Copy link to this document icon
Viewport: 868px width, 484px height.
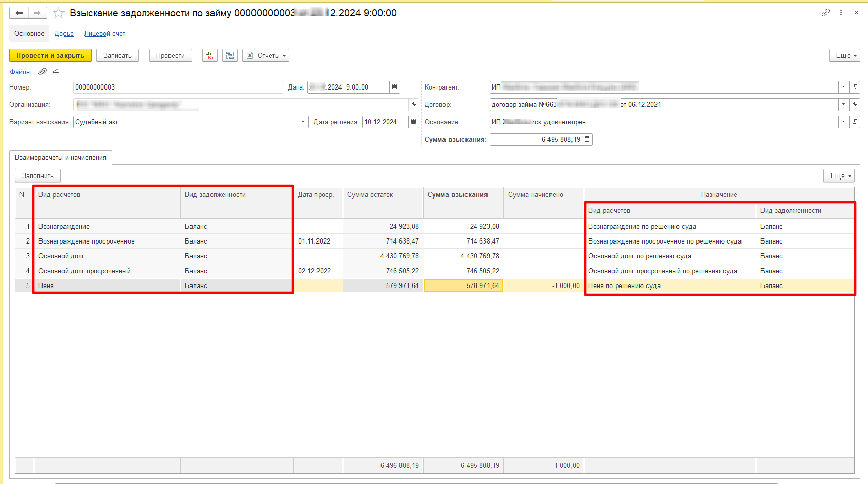click(x=825, y=13)
